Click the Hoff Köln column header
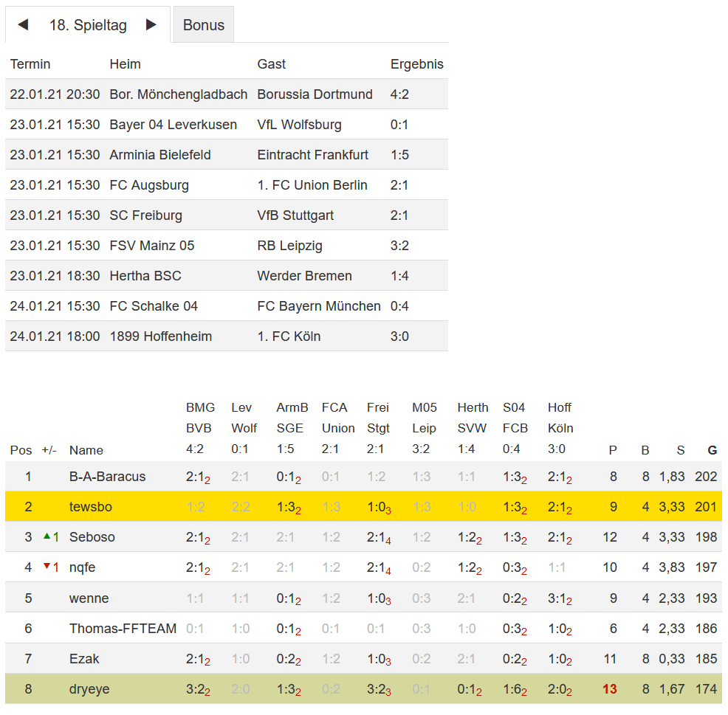 click(560, 418)
